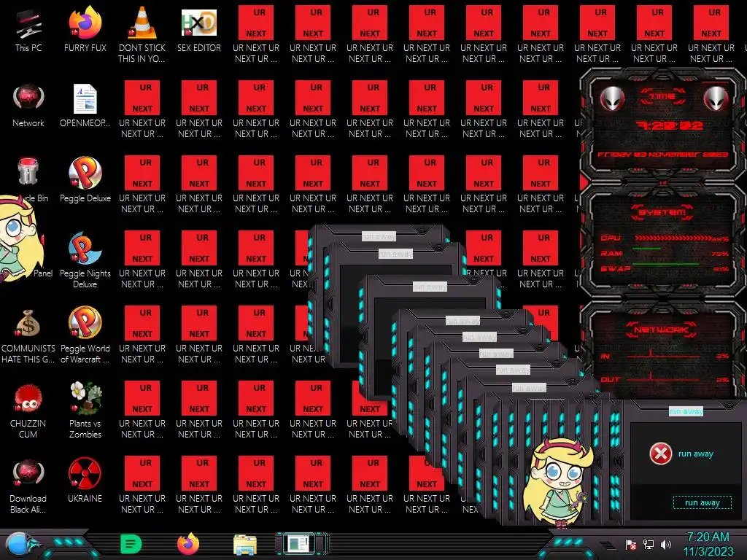Open the green notes app on taskbar
This screenshot has height=560, width=747.
point(131,544)
